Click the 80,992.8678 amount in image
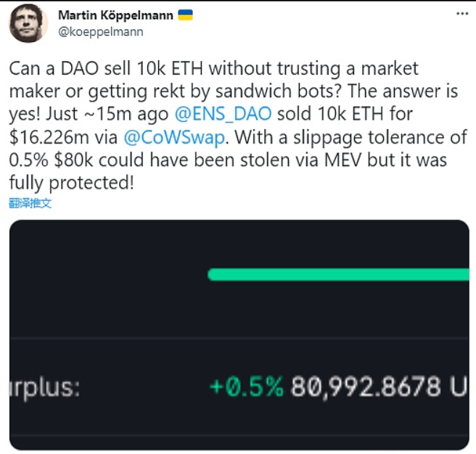 (367, 387)
